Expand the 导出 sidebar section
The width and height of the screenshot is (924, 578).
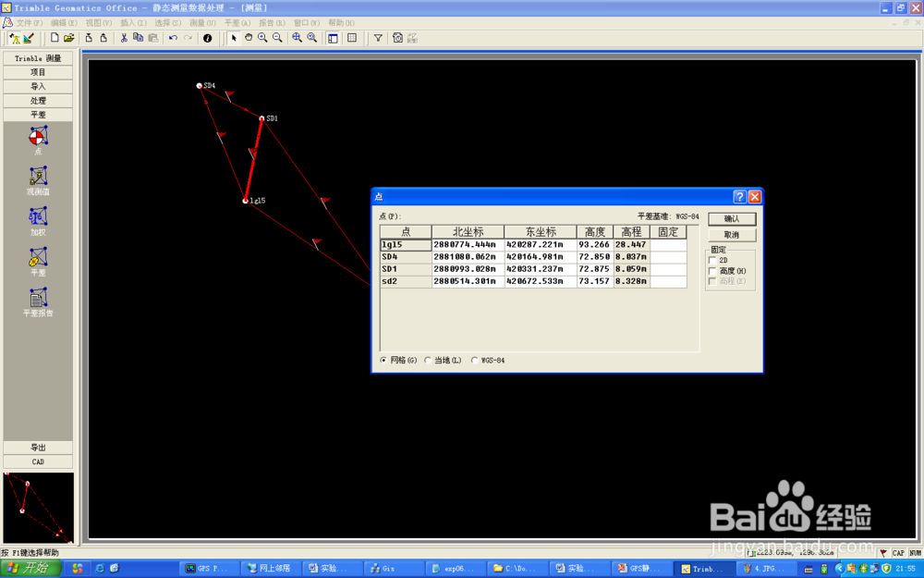[x=38, y=448]
